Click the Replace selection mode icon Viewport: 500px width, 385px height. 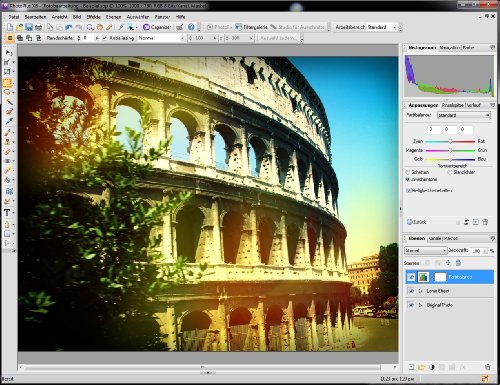10,38
